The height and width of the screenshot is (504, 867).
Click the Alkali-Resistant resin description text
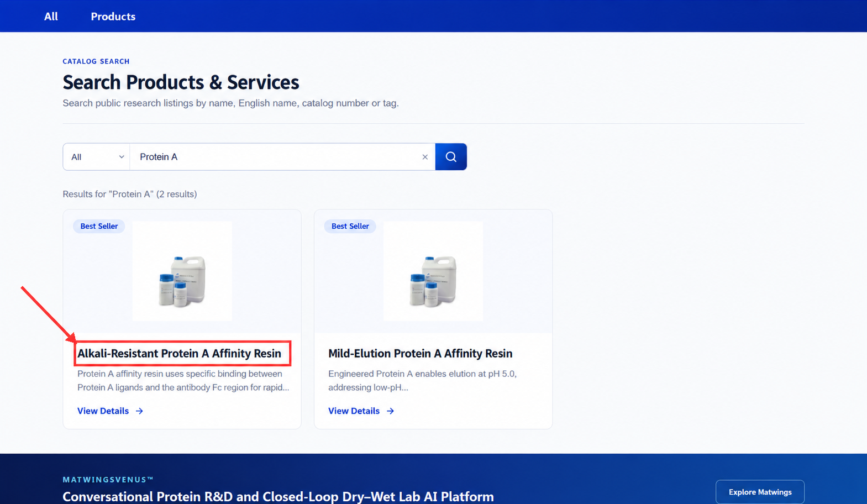tap(183, 381)
